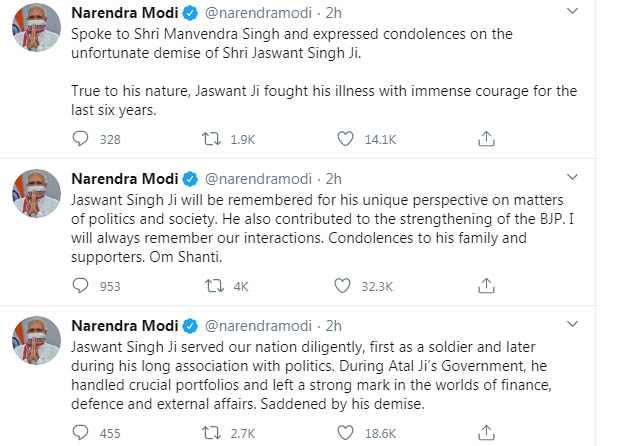Open the avatar beside the third tweet
Viewport: 622px width, 446px height.
36,340
